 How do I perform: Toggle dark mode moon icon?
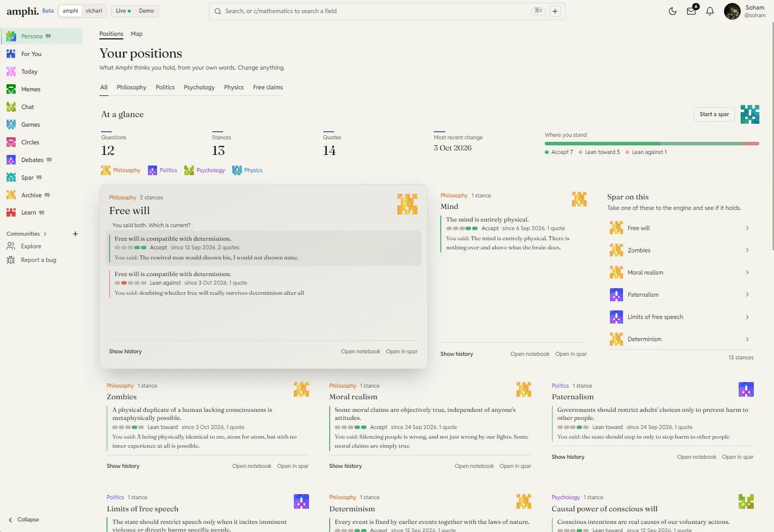[673, 11]
